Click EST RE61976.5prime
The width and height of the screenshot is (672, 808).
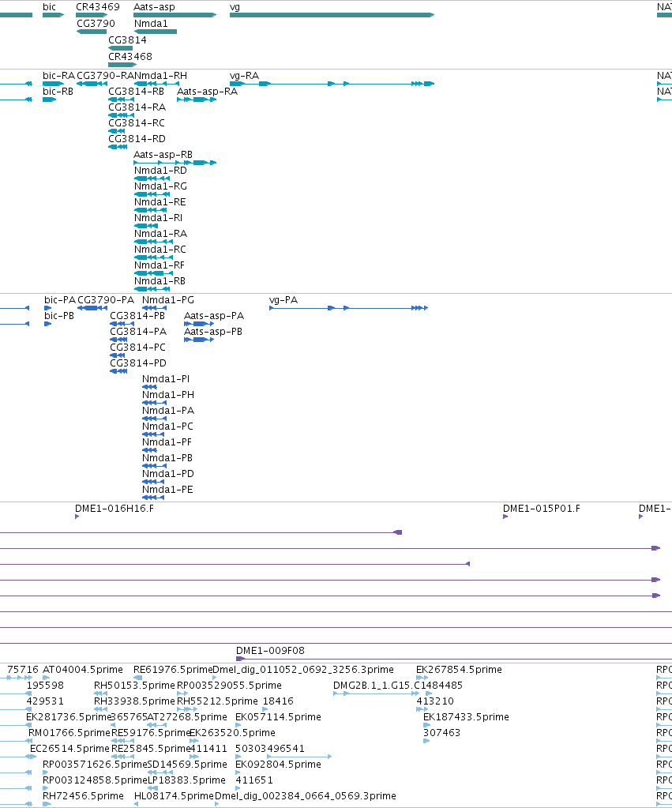tap(173, 670)
